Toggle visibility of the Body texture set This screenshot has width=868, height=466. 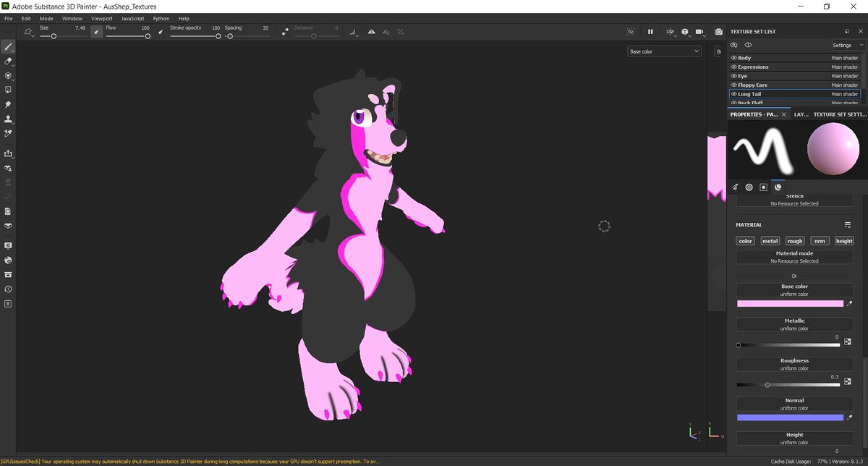tap(733, 58)
